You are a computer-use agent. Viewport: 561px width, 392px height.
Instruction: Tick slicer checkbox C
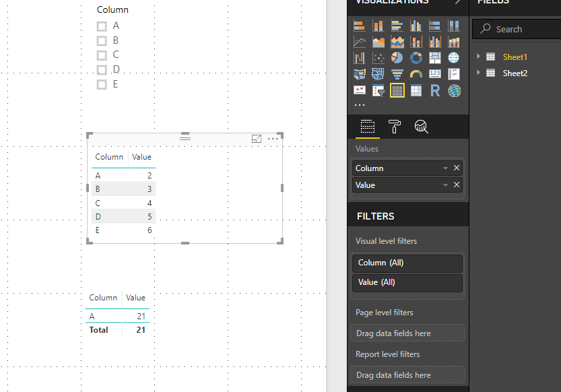pyautogui.click(x=102, y=55)
